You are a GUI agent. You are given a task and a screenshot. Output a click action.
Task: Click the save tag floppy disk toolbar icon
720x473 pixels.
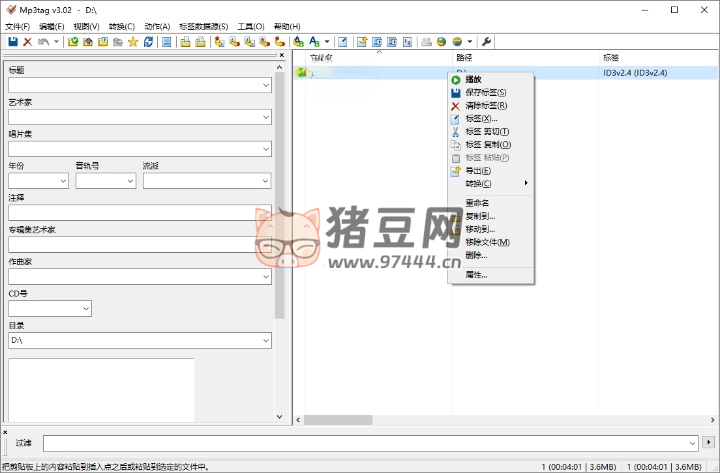pyautogui.click(x=13, y=42)
